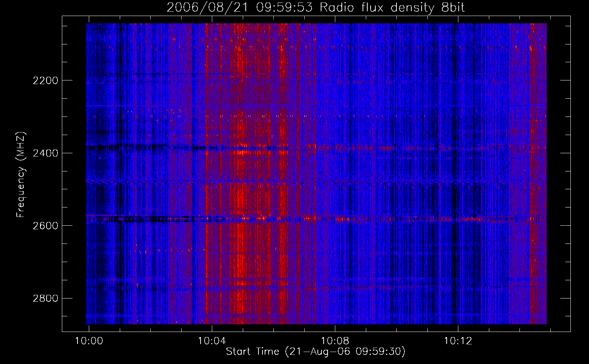Viewport: 589px width, 364px height.
Task: Click the 10:12 time tick label
Action: [x=458, y=341]
